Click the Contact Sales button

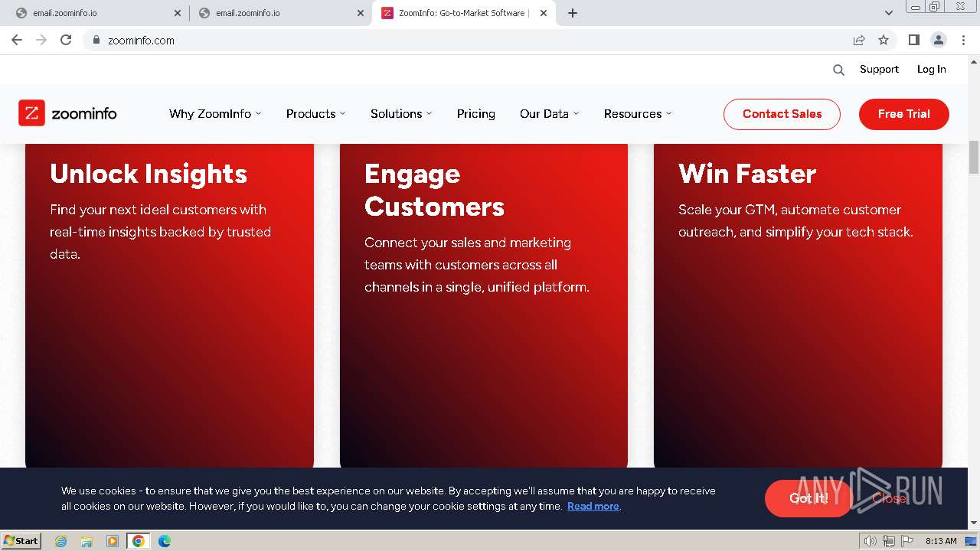[782, 114]
